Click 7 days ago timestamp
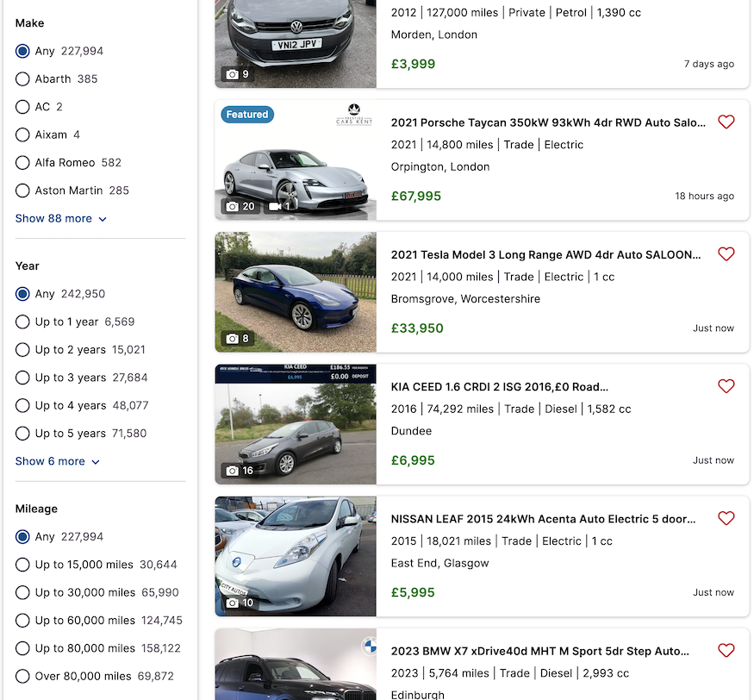 (709, 64)
